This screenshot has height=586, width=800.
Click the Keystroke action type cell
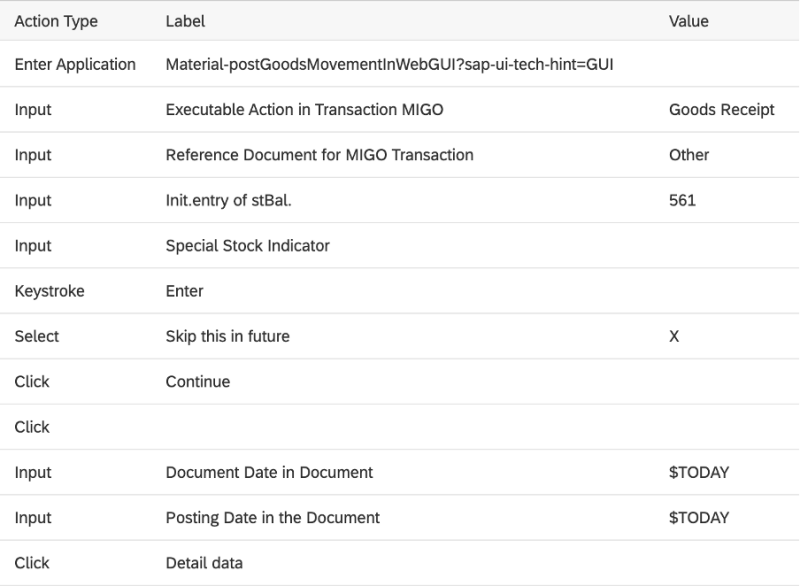point(50,291)
